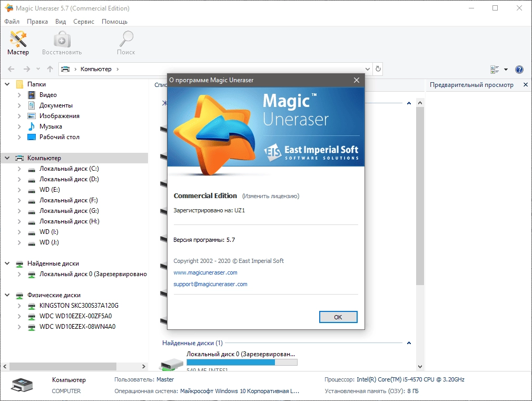The image size is (532, 401).
Task: Open the Правка menu
Action: tap(37, 22)
